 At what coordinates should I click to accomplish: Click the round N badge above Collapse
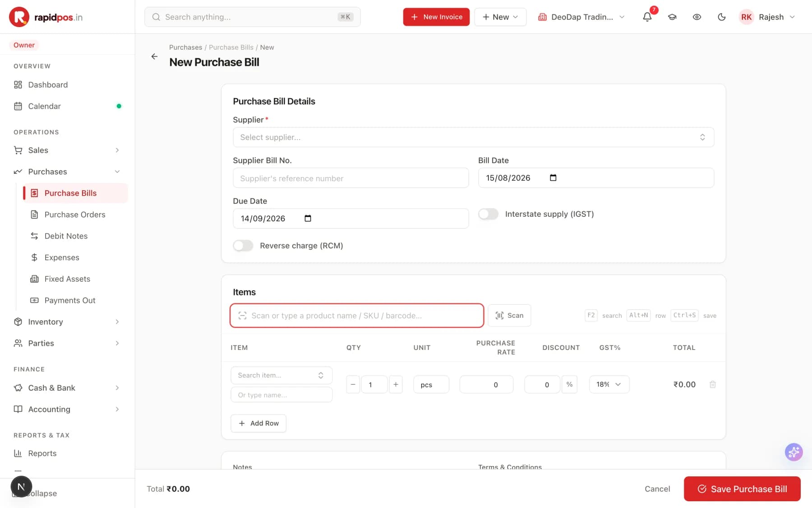(21, 487)
